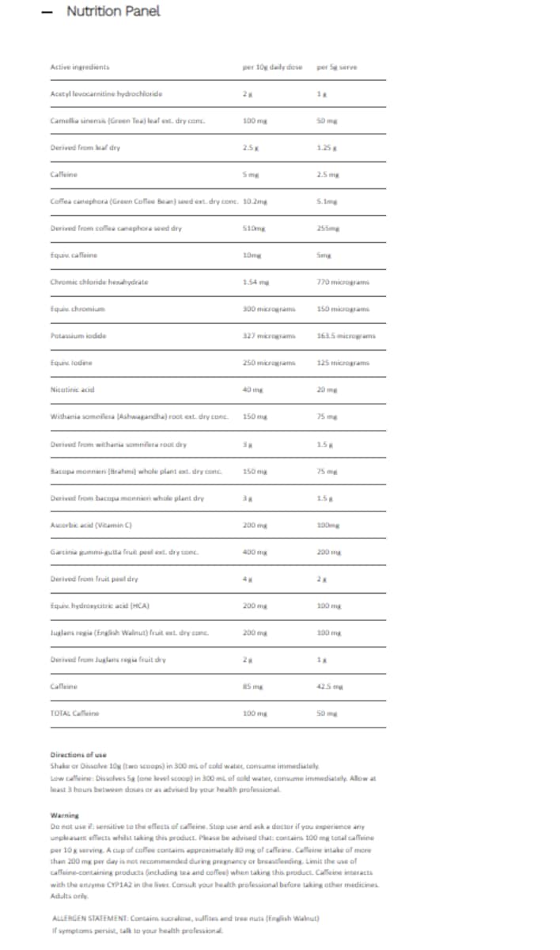Click the bold 'Warning' heading
560x950 pixels.
click(63, 814)
